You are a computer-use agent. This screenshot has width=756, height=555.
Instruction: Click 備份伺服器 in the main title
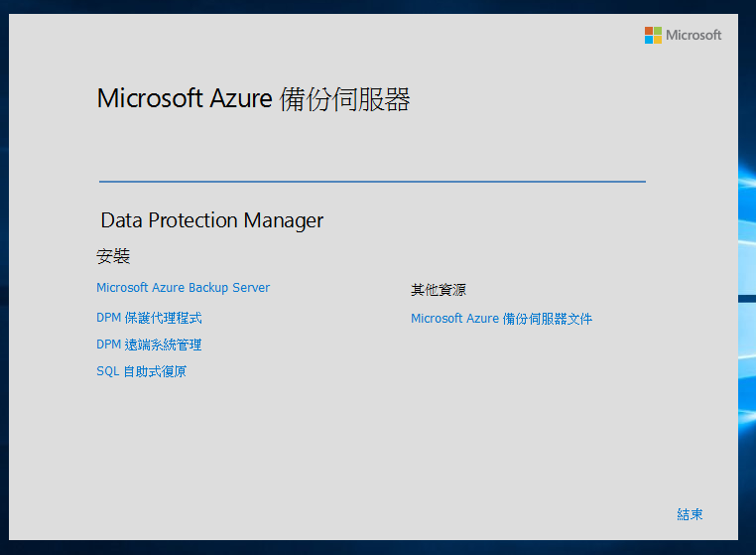point(345,99)
